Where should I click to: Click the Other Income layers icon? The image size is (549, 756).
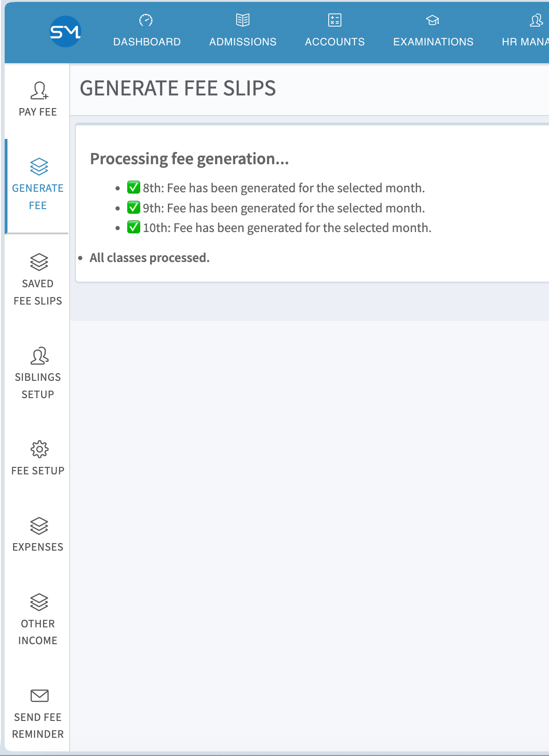tap(39, 602)
